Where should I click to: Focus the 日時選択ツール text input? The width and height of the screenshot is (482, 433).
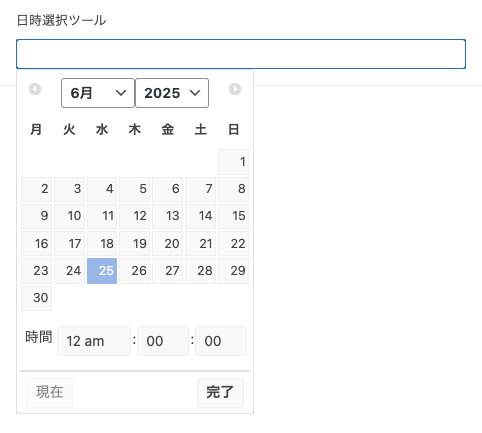241,54
